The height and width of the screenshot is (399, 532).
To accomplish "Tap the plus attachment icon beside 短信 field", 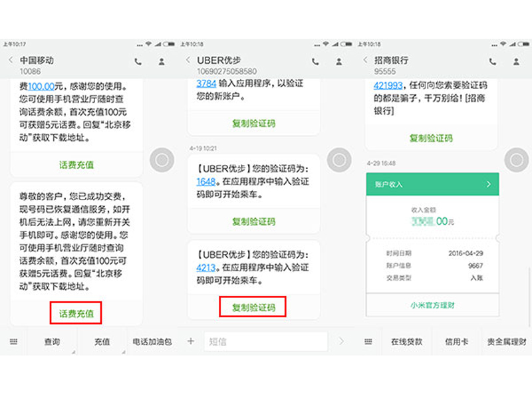I will click(191, 341).
